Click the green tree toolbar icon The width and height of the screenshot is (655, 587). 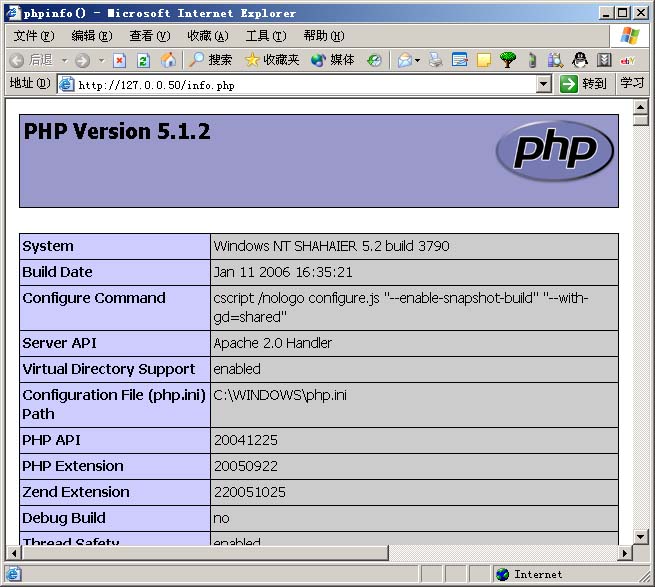click(x=508, y=61)
